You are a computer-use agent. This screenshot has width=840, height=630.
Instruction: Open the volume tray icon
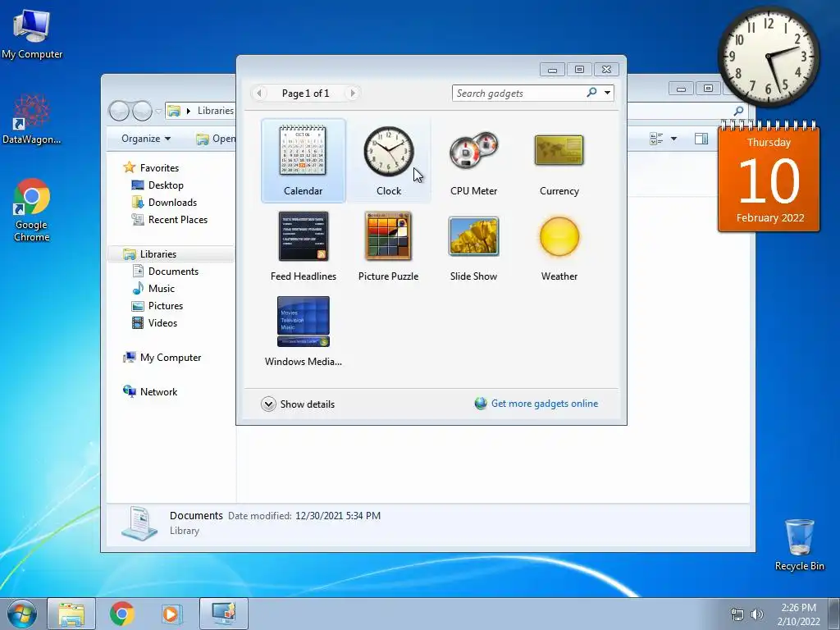[x=756, y=614]
